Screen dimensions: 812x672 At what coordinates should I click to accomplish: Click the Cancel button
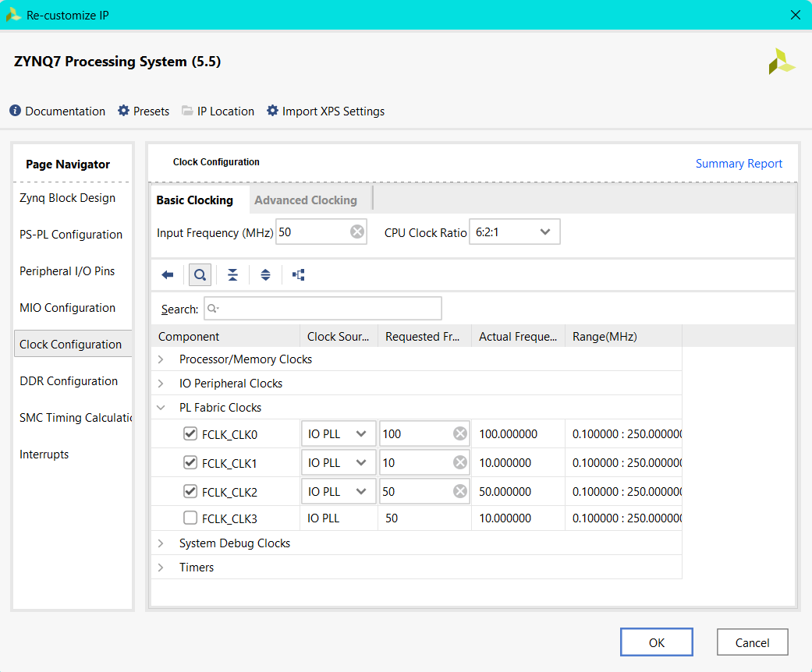tap(753, 642)
